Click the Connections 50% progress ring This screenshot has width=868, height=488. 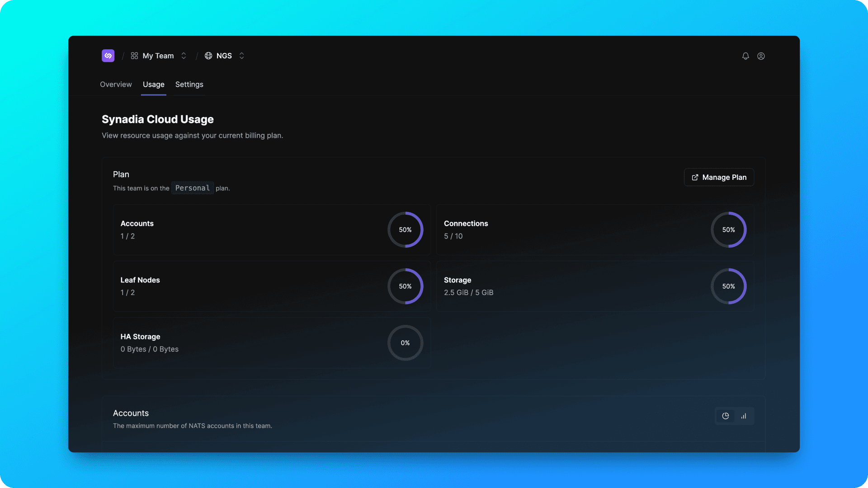pos(728,230)
